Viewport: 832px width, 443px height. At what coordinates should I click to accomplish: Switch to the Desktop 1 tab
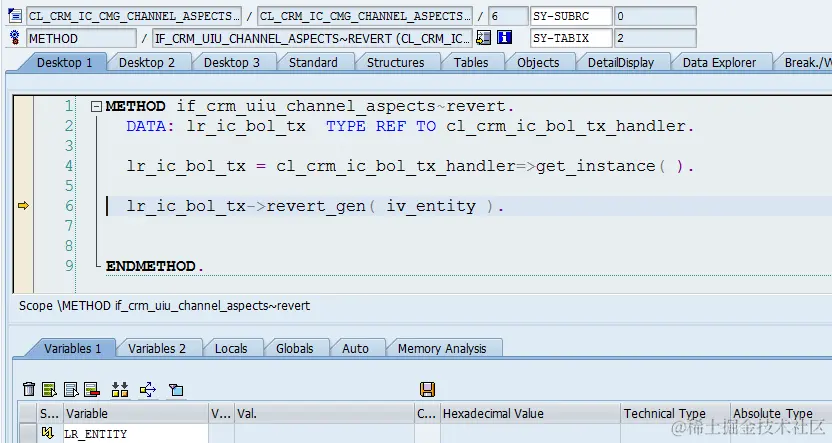point(64,63)
